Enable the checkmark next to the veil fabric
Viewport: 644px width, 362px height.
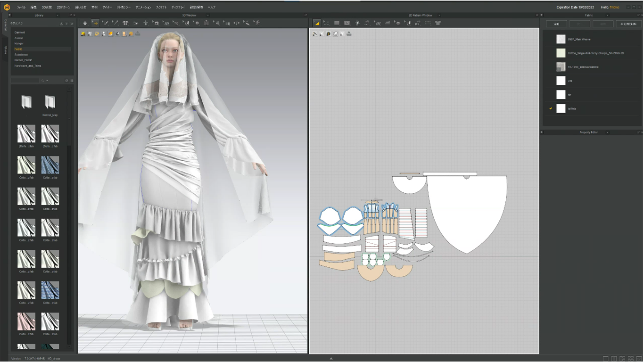pos(551,81)
